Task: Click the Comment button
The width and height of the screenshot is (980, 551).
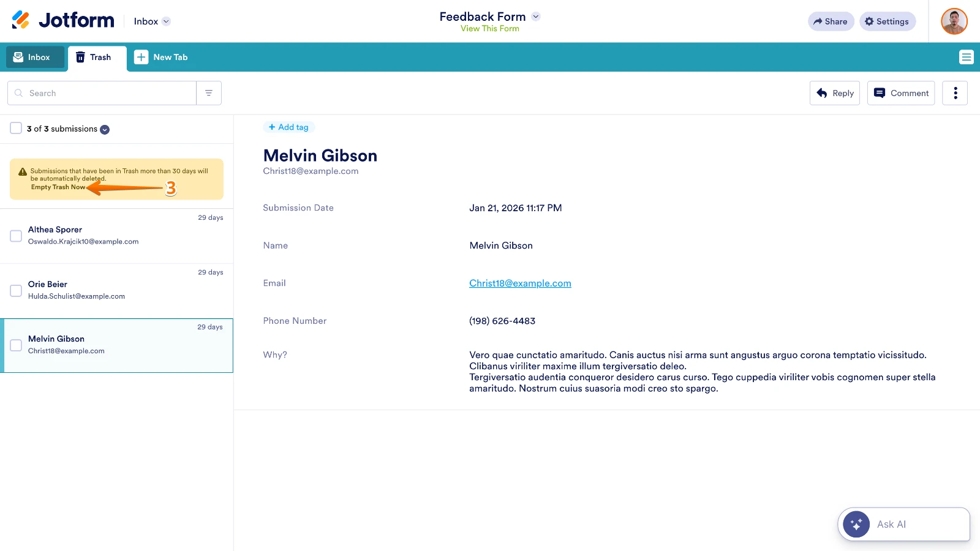Action: pyautogui.click(x=900, y=93)
